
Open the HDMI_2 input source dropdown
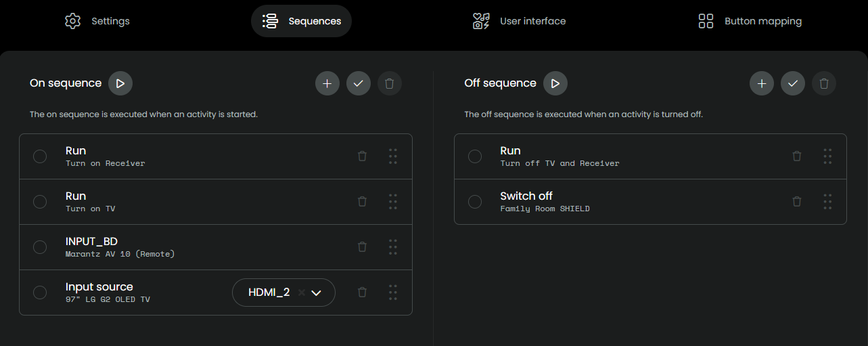pos(283,293)
